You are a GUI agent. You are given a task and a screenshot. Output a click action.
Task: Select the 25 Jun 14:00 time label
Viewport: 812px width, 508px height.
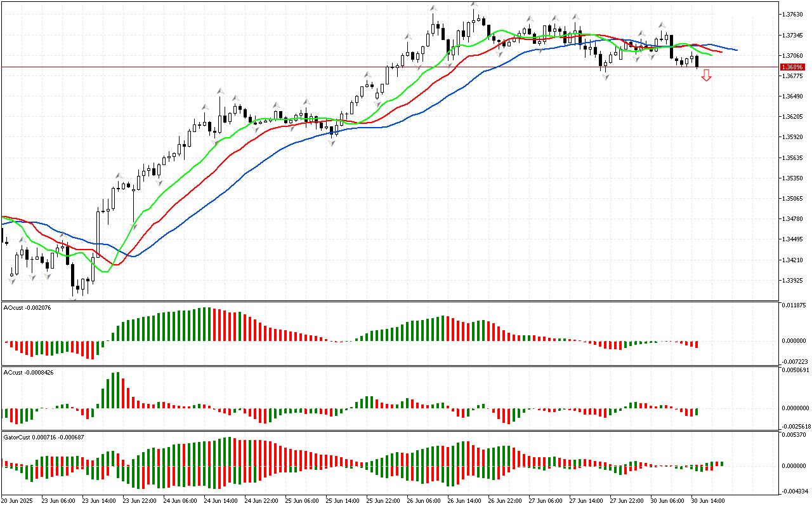(x=342, y=500)
